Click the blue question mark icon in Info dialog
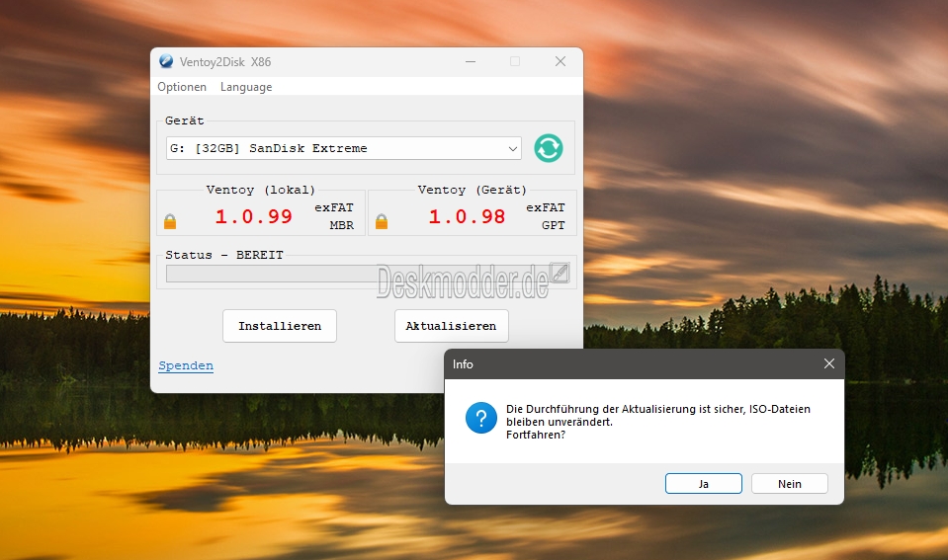 (x=481, y=418)
